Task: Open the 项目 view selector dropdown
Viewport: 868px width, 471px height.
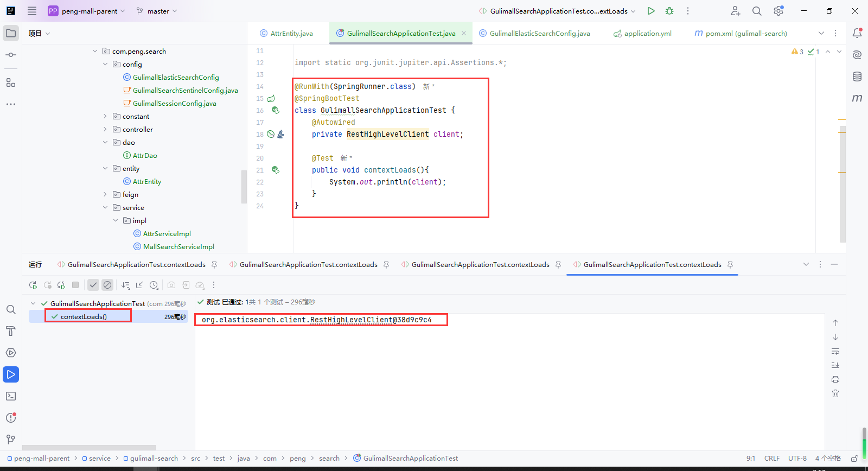Action: click(x=40, y=34)
